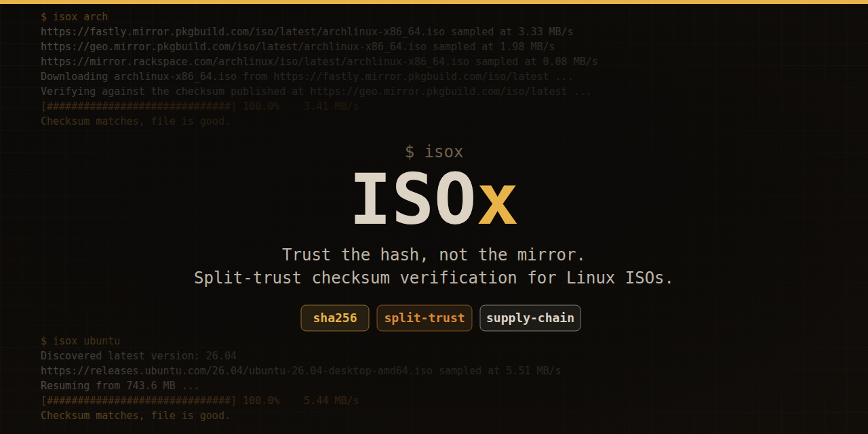
Task: Click the mirror.rackspace.com URL line
Action: [319, 62]
